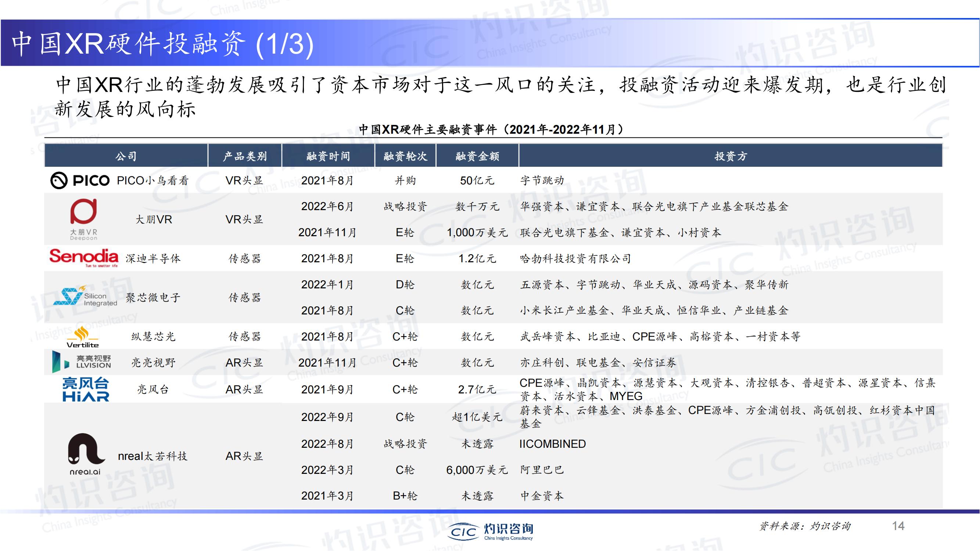Select the 投资方 column header
The image size is (980, 551).
[x=730, y=156]
